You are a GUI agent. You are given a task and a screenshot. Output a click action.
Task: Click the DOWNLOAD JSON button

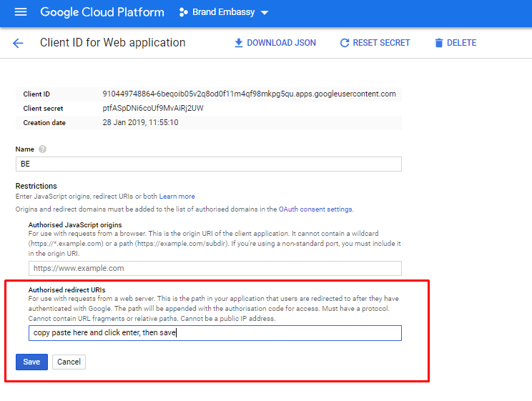pyautogui.click(x=275, y=43)
